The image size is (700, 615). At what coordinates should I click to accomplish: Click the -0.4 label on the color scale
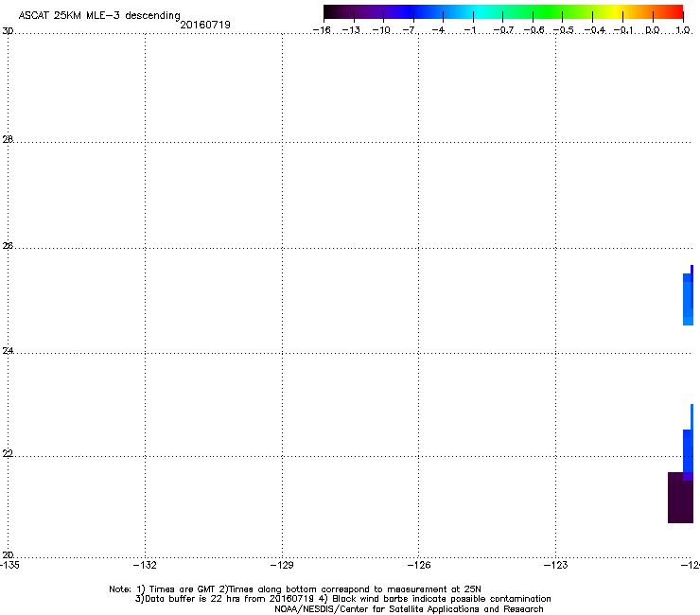pos(595,30)
